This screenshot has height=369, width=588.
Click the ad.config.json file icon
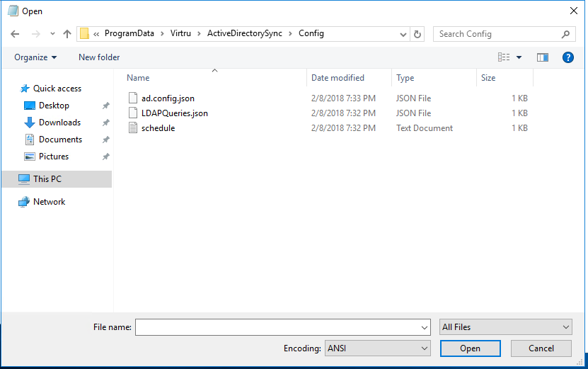coord(133,98)
